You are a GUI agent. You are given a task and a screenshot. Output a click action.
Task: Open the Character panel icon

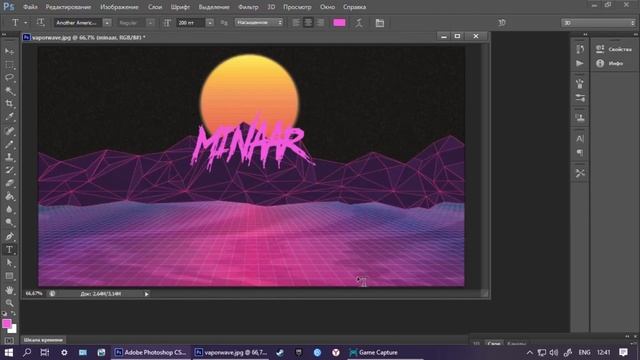coord(580,138)
